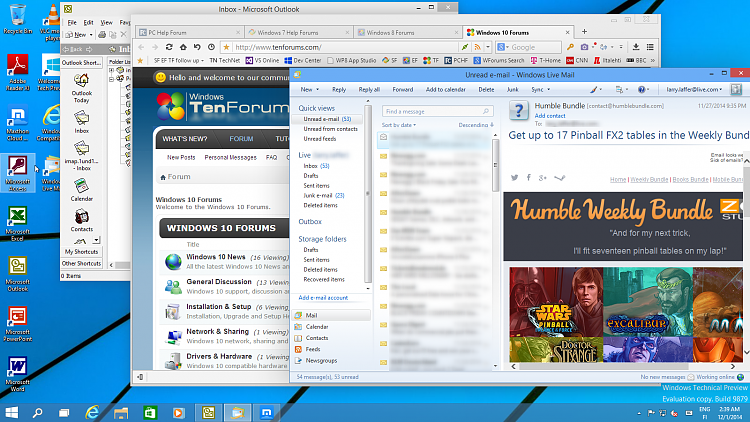
Task: Open the Contacts shortcut in Outlook bar
Action: (82, 221)
